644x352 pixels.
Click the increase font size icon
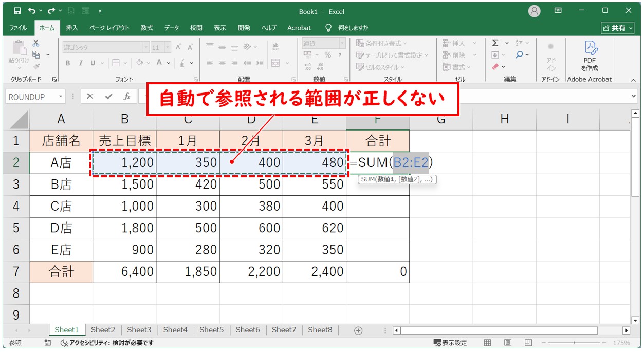pos(178,47)
